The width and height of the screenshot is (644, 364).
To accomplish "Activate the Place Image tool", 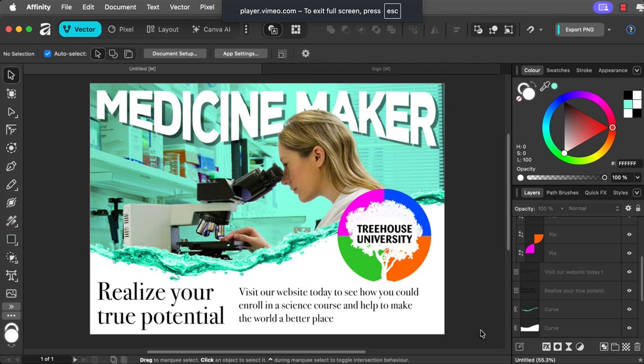I will (x=11, y=293).
